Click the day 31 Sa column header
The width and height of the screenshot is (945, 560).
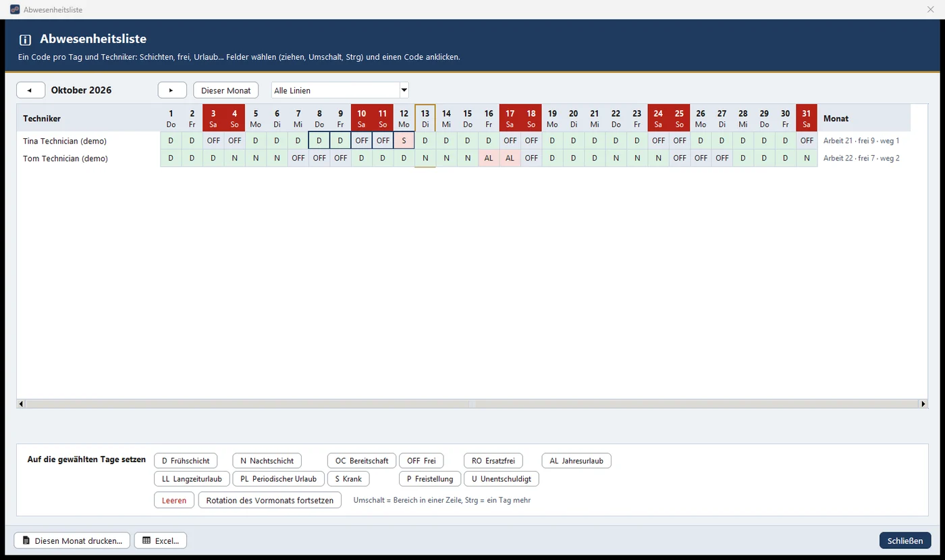(x=807, y=118)
